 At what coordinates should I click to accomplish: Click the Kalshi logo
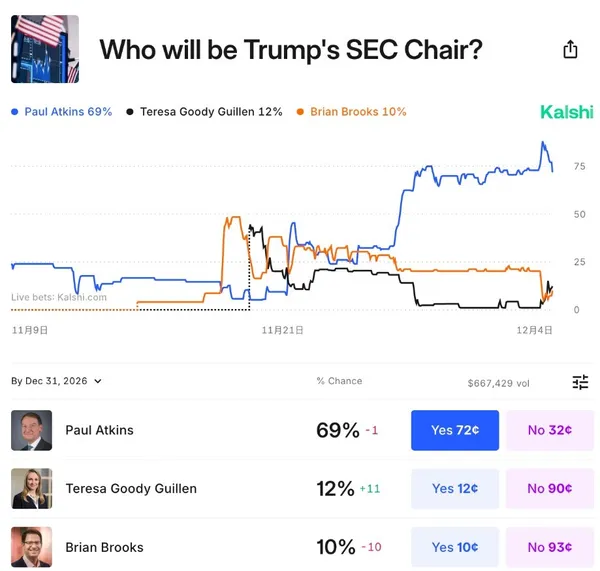click(x=566, y=112)
